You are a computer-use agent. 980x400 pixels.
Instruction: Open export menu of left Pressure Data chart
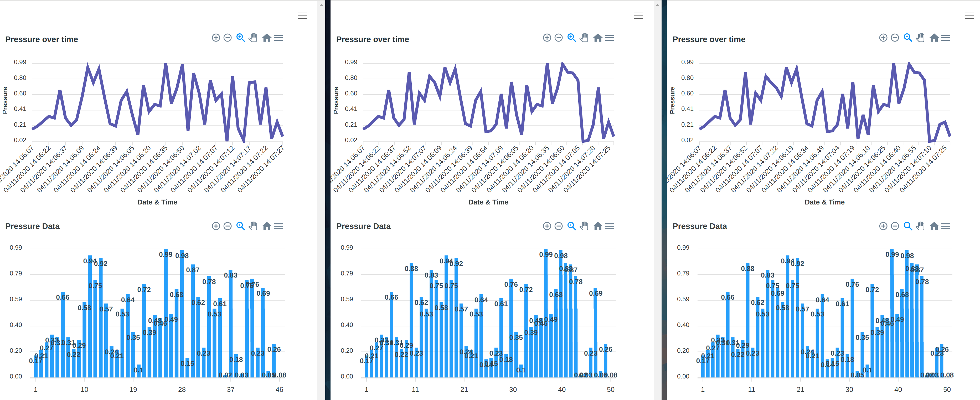[278, 226]
